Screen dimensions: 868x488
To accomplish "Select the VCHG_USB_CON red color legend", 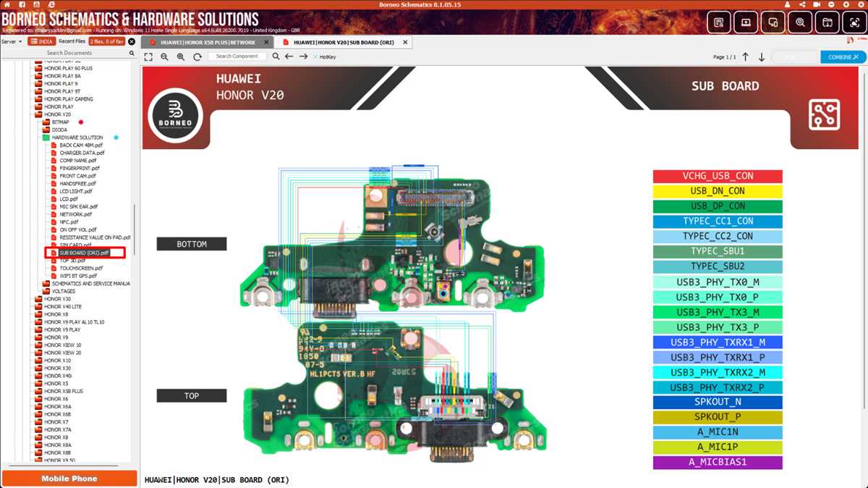I will tap(718, 176).
